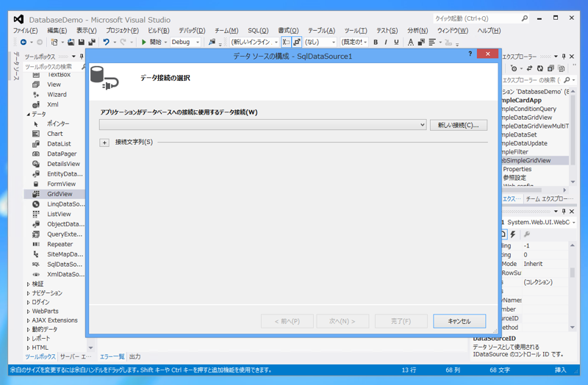Open the ファイル(F) menu
Screen dimensions: 588x385
pyautogui.click(x=26, y=31)
